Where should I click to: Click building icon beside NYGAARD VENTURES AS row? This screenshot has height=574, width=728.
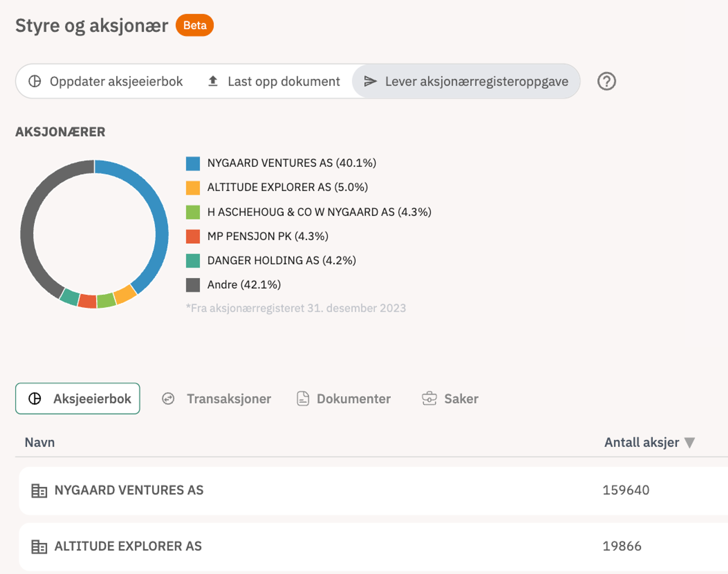coord(39,490)
